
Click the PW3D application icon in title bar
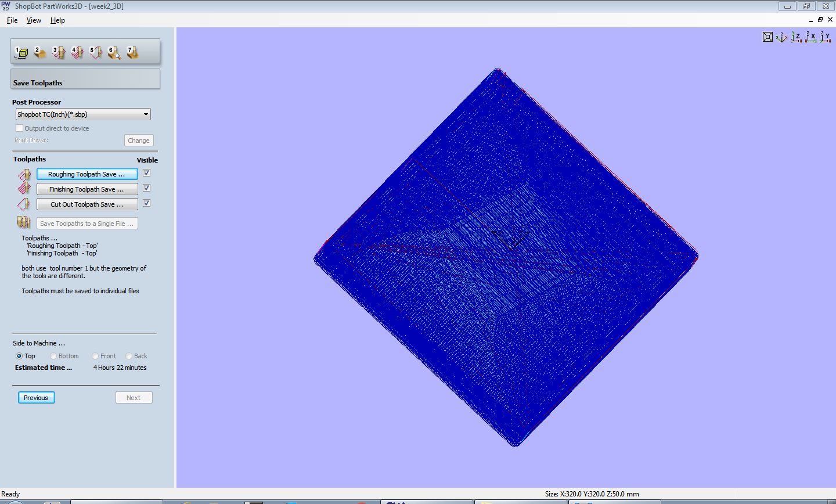pyautogui.click(x=6, y=6)
